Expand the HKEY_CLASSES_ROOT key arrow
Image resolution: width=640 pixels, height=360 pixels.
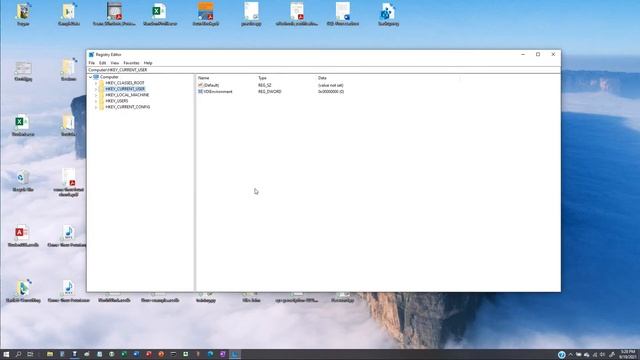point(96,83)
